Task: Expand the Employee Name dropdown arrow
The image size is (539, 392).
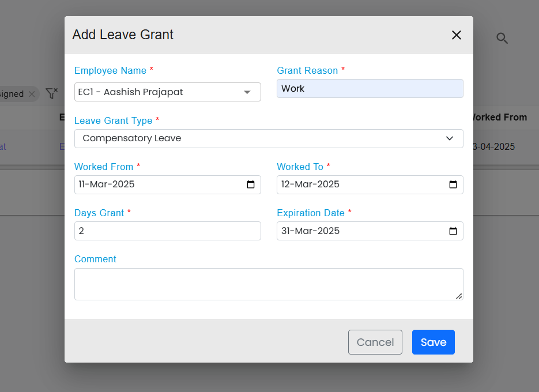Action: click(247, 92)
